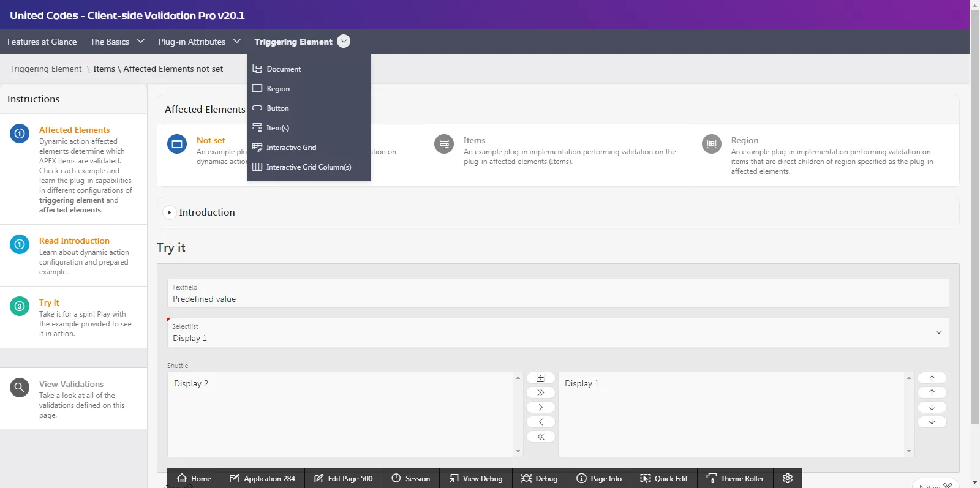Image resolution: width=980 pixels, height=488 pixels.
Task: Move all shuttle items to the right
Action: (540, 392)
